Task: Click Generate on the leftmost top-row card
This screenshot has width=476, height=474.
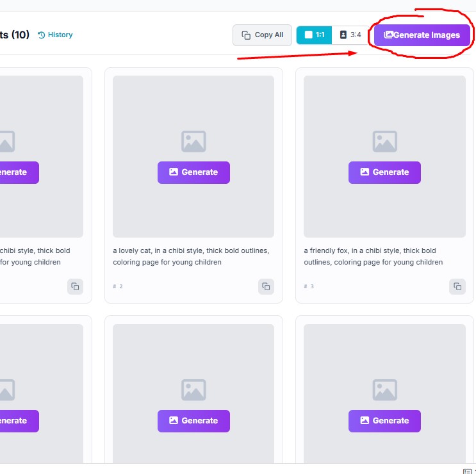Action: click(16, 172)
